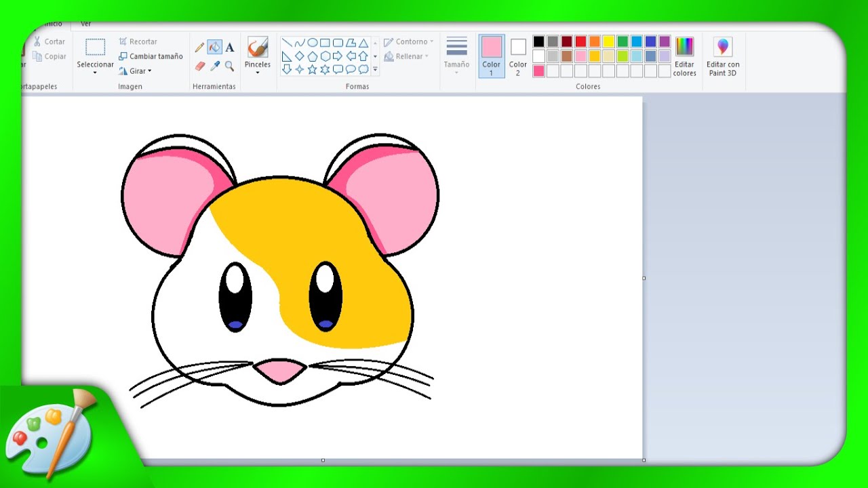This screenshot has width=868, height=488.
Task: Open the Contorno outline dropdown
Action: 408,42
